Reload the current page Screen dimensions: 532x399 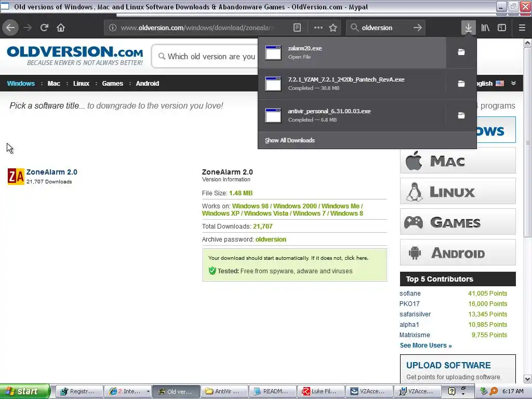pos(44,28)
